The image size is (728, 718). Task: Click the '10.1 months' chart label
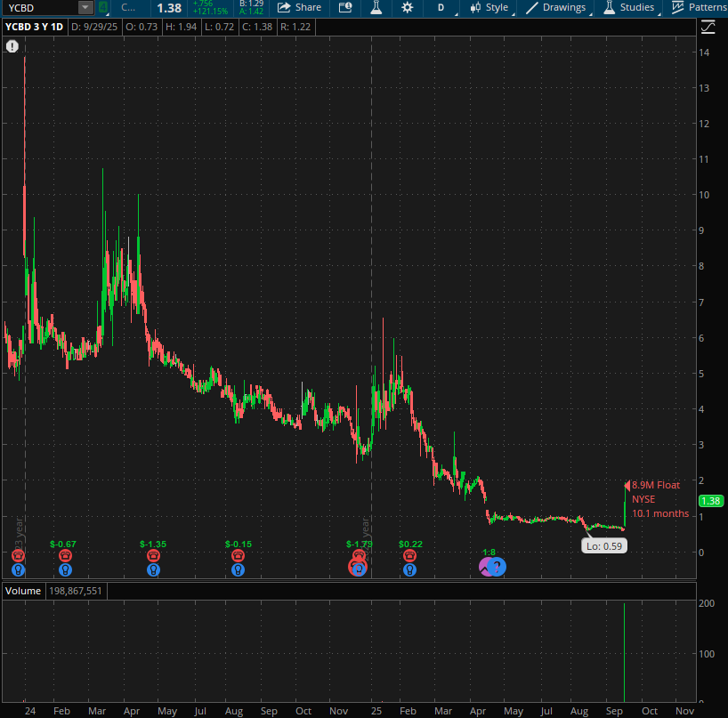(x=660, y=513)
